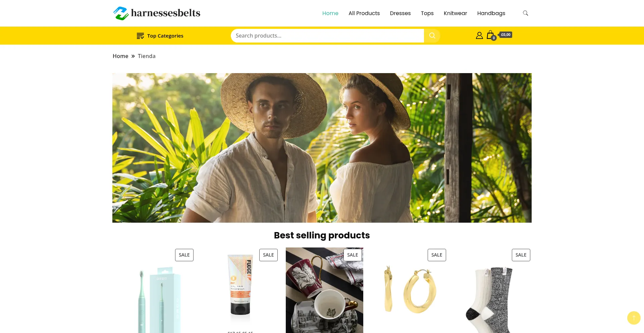Screen dimensions: 644x333
Task: Open the mint electric toothbrush product
Action: 156,290
